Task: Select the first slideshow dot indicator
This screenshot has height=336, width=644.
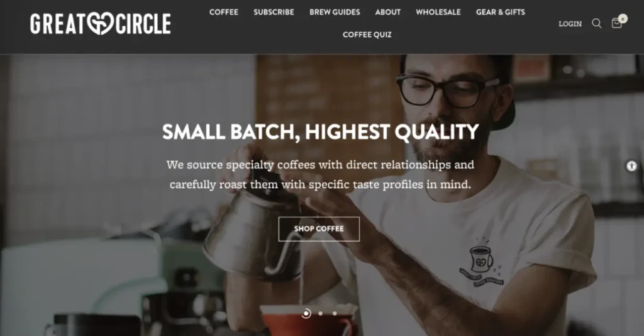Action: (x=306, y=313)
